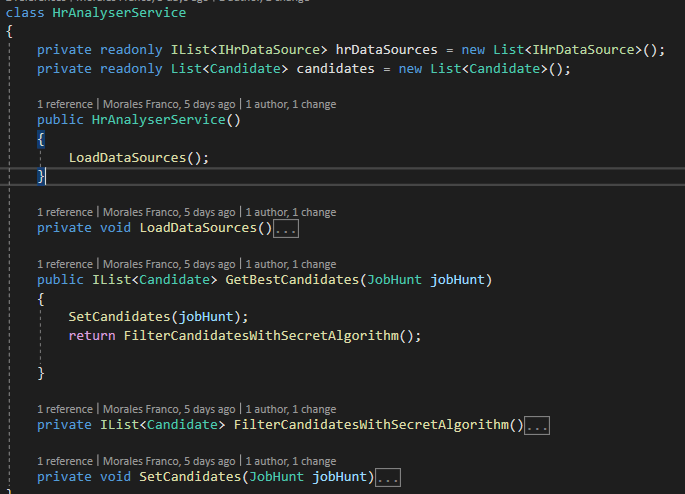Expand the collapsed FilterCandidatesWithSecretAlgorithm method body
Screen dimensions: 685x494
point(537,425)
